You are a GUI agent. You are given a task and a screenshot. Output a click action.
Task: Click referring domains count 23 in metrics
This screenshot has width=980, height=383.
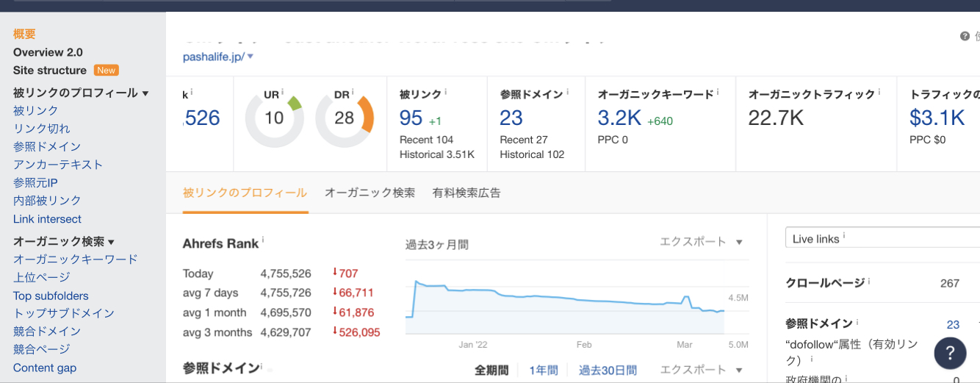click(x=511, y=118)
